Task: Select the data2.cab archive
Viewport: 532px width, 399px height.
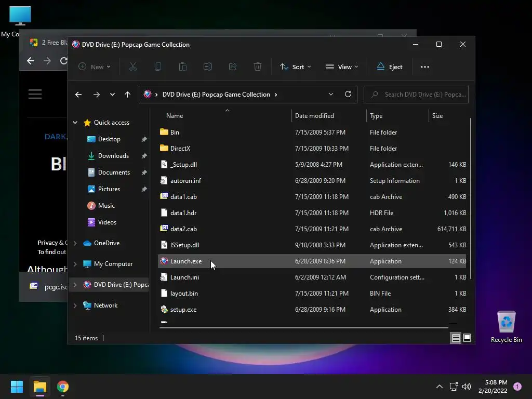Action: [312, 229]
